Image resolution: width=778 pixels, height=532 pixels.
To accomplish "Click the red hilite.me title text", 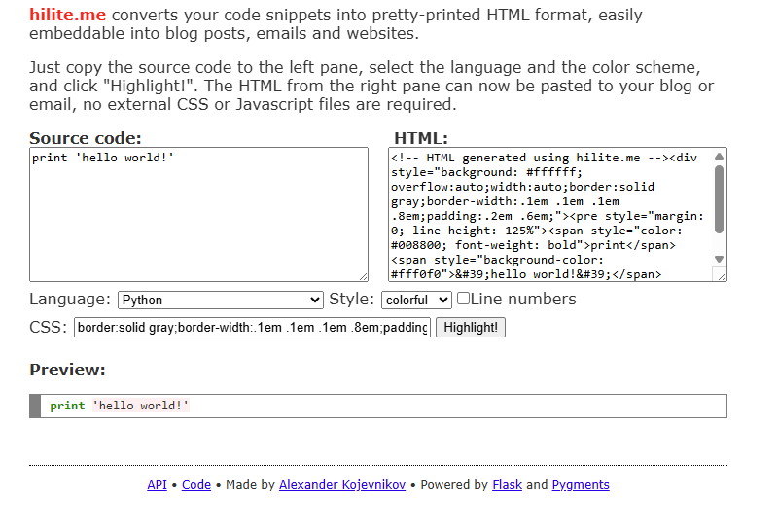I will pyautogui.click(x=67, y=16).
